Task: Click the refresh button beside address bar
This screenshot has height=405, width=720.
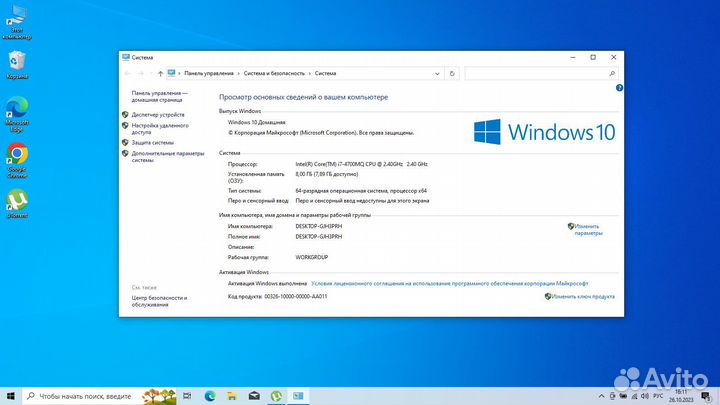Action: coord(453,73)
